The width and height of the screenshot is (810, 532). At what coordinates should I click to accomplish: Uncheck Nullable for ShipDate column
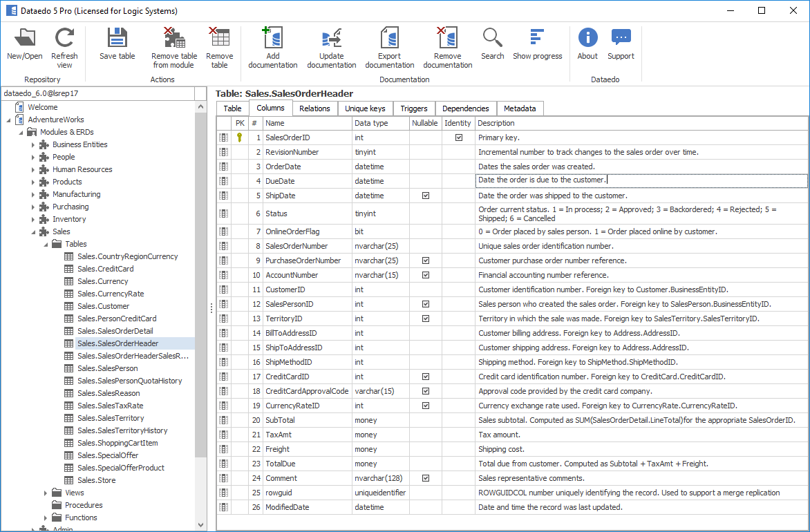pyautogui.click(x=425, y=196)
